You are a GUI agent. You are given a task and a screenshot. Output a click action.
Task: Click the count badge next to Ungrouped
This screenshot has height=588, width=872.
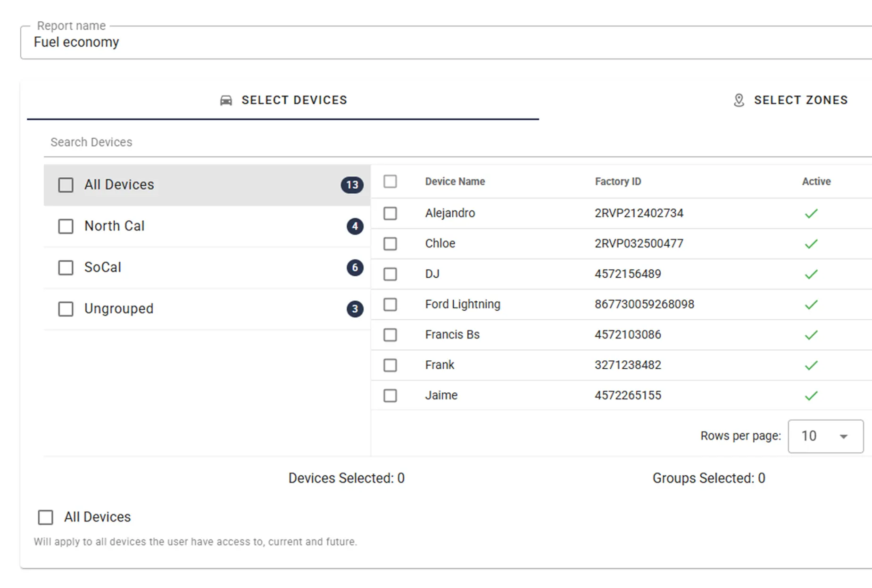coord(354,309)
